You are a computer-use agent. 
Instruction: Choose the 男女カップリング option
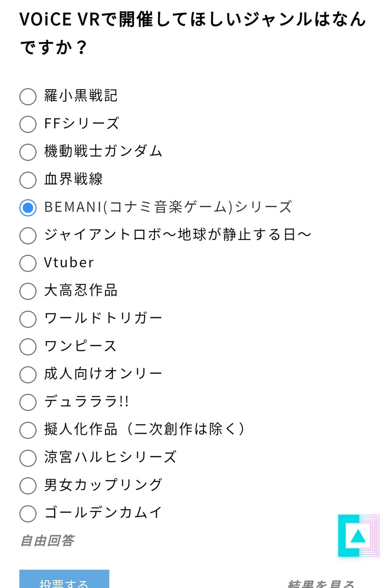28,485
